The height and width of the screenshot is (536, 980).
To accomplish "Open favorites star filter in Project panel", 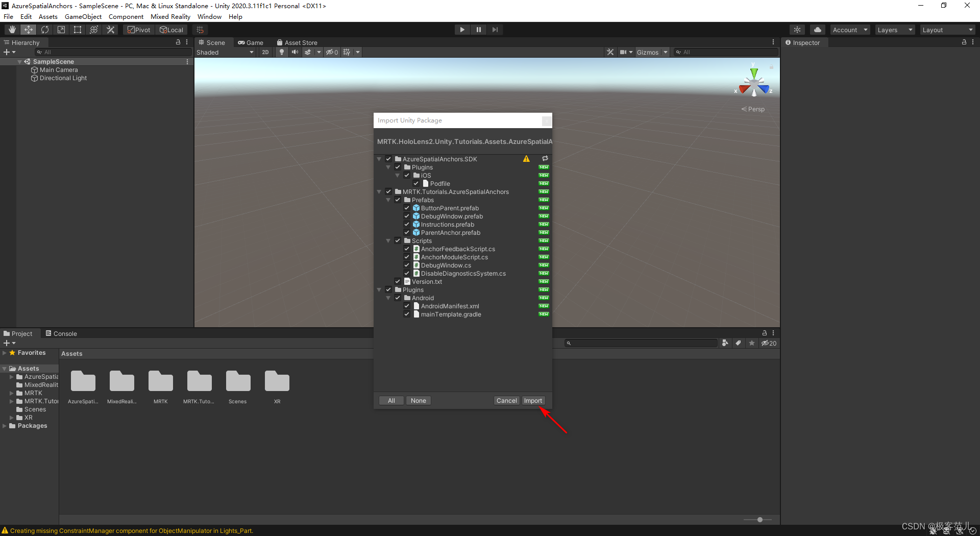I will 752,343.
